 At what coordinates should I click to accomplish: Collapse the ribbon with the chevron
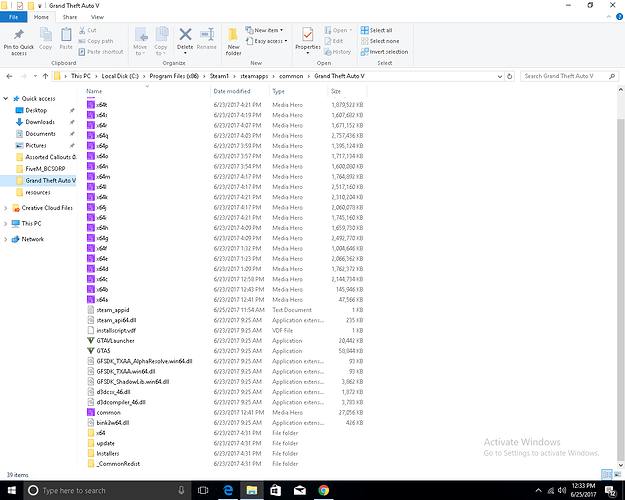pyautogui.click(x=609, y=17)
